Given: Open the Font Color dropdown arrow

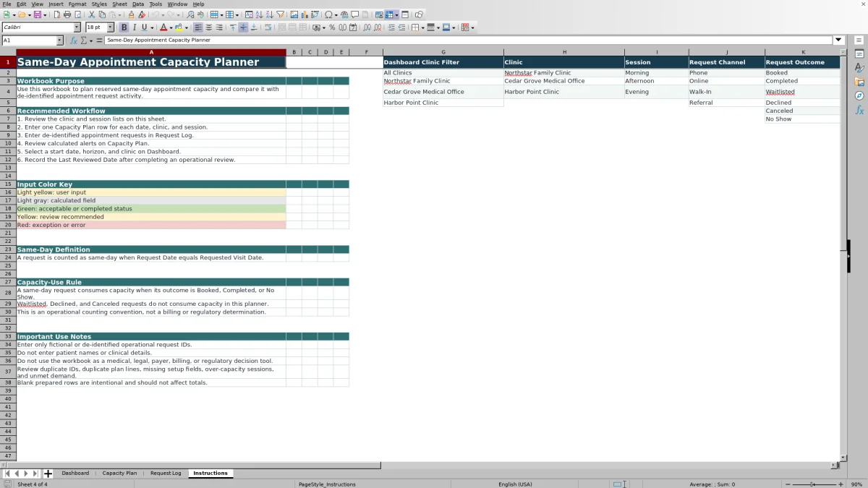Looking at the screenshot, I should pyautogui.click(x=171, y=27).
